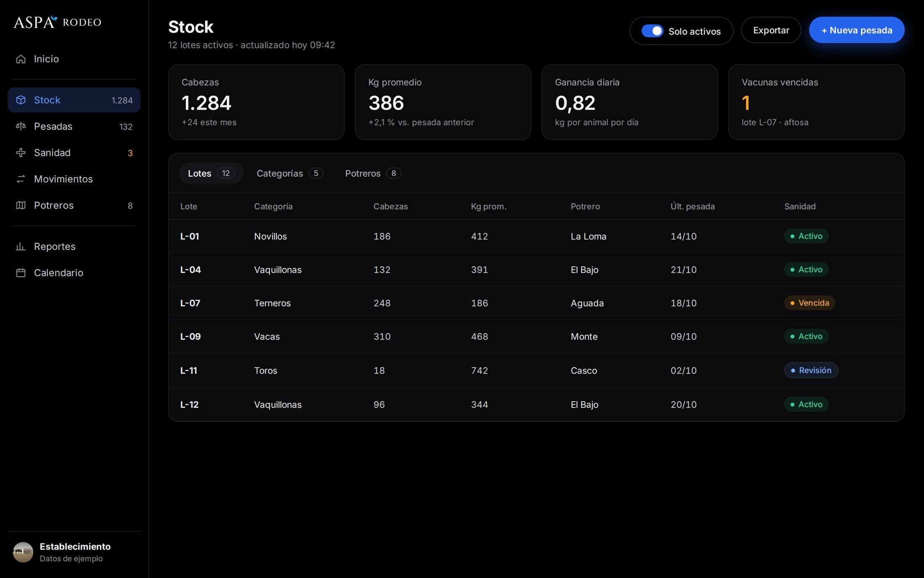Click the Nueva pesada button
924x578 pixels.
[857, 30]
